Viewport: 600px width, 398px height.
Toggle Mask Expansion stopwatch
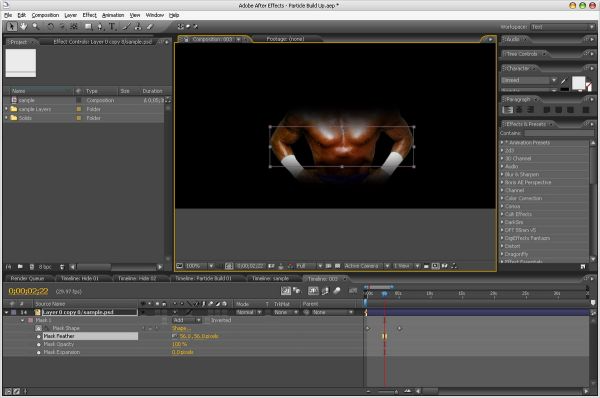pos(39,352)
